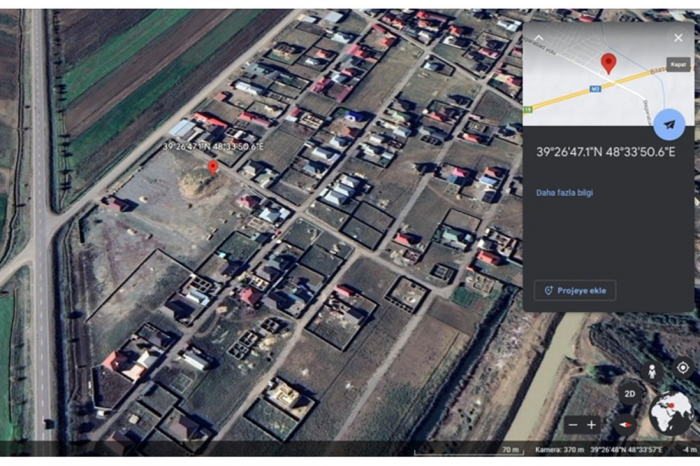Click the Kapat tooltip label
The width and height of the screenshot is (700, 466).
tap(678, 65)
